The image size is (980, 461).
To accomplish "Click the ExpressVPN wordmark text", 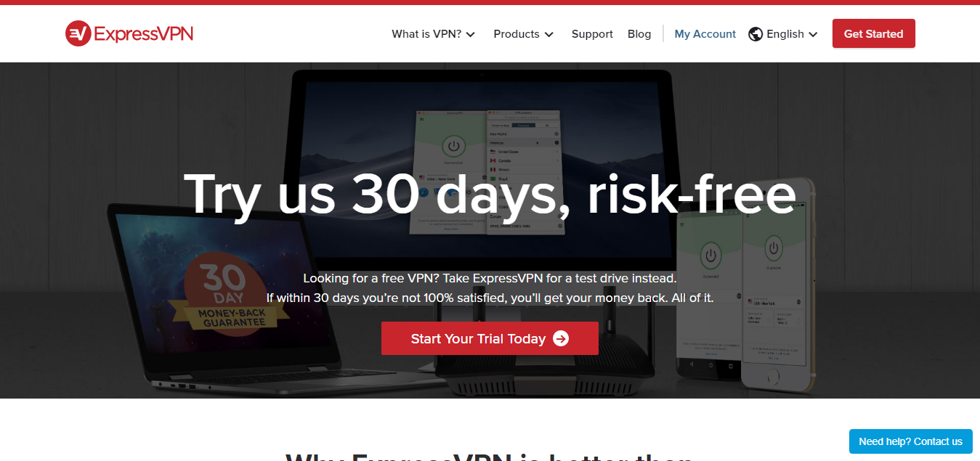I will click(144, 33).
